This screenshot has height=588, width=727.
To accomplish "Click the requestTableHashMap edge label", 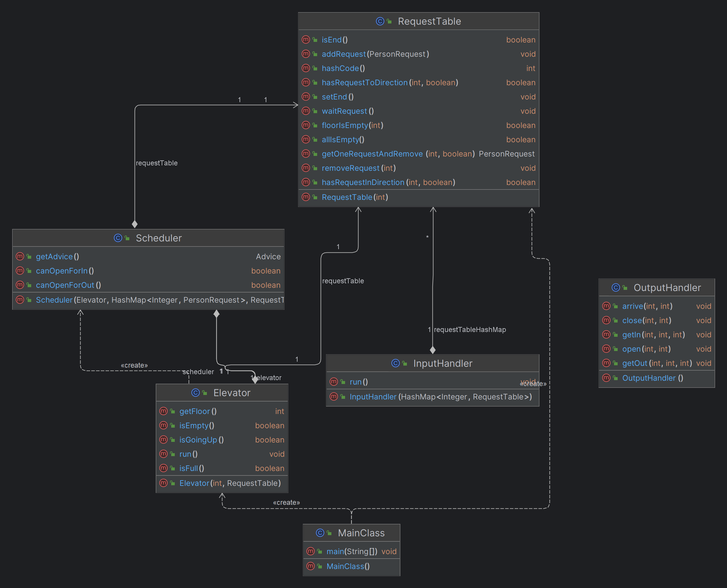I will [x=470, y=330].
